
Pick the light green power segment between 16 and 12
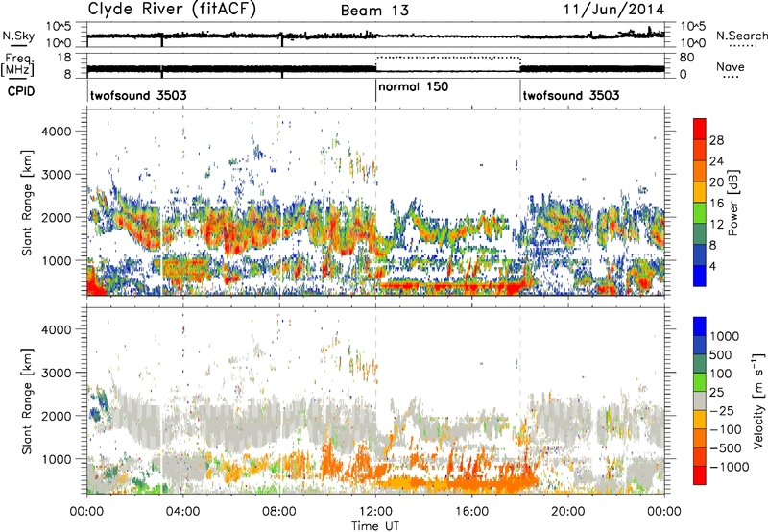tap(700, 213)
